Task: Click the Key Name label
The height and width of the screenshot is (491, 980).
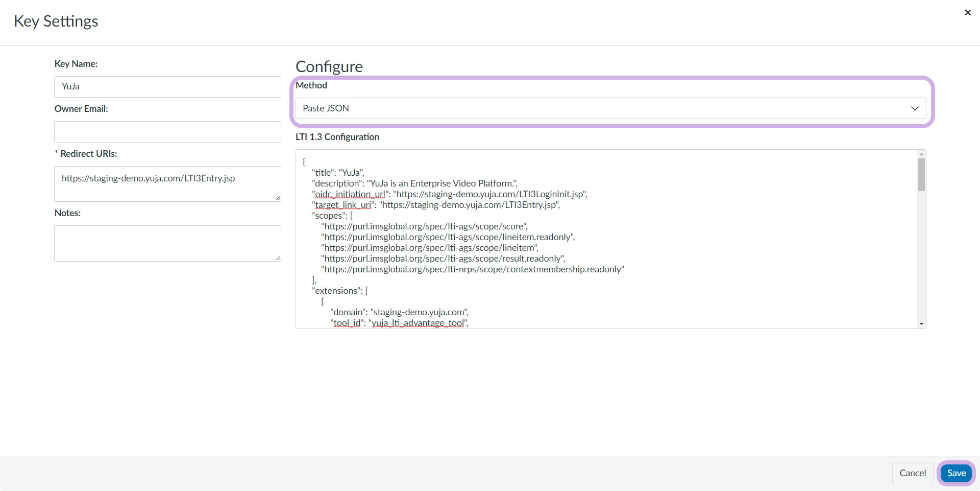Action: pos(76,64)
